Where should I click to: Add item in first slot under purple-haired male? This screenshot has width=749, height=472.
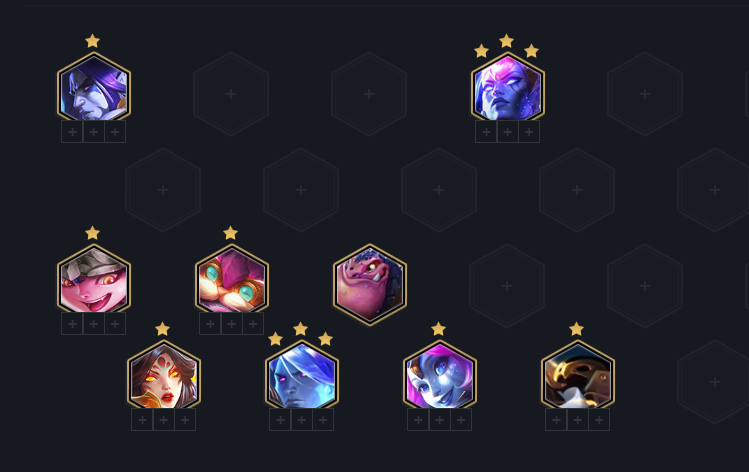pyautogui.click(x=72, y=132)
